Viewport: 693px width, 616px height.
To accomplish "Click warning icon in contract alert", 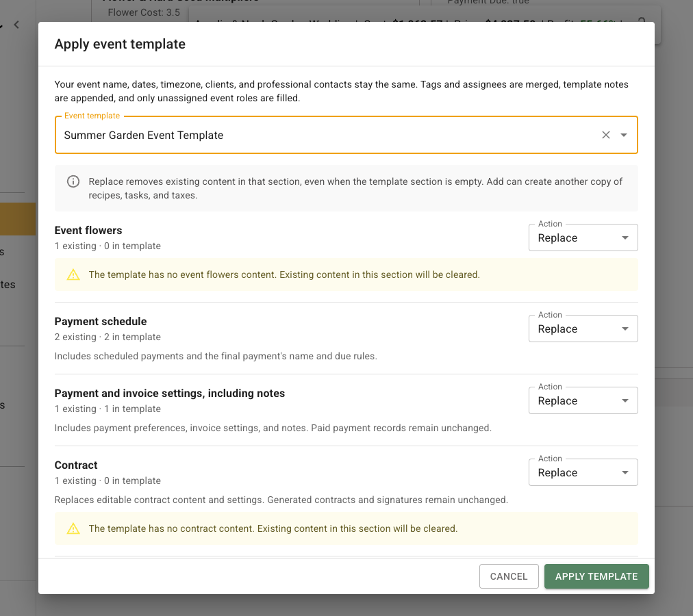I will 73,528.
